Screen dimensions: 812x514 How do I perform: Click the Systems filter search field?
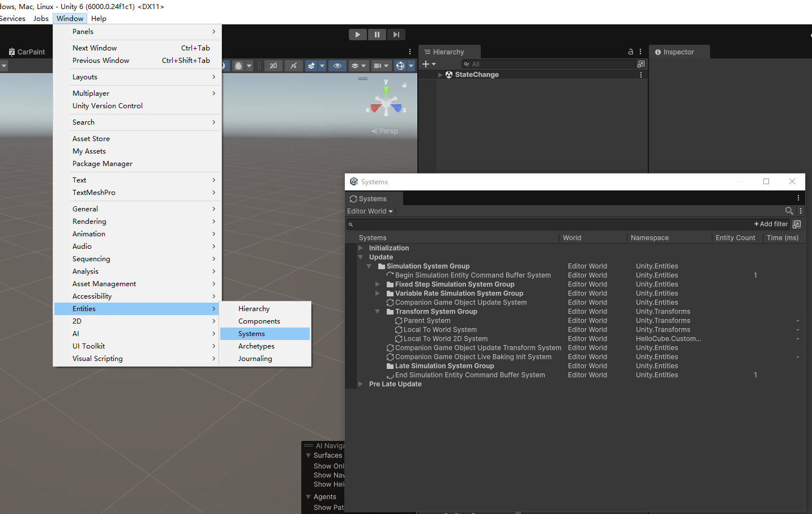pyautogui.click(x=549, y=224)
